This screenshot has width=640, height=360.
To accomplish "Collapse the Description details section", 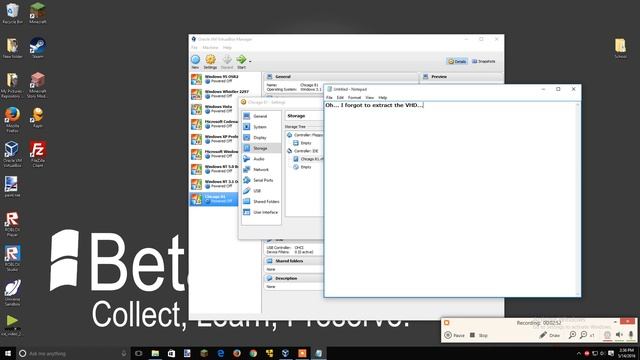I will [294, 278].
